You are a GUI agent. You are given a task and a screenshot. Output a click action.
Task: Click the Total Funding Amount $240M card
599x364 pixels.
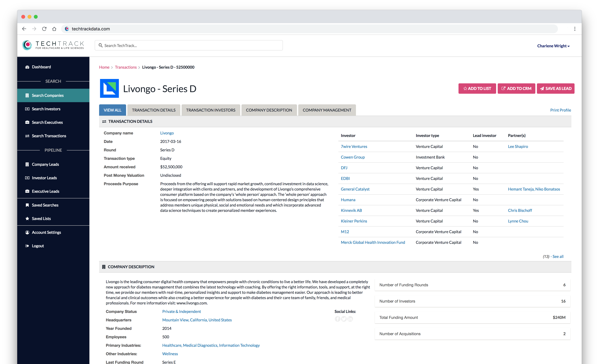(x=472, y=317)
